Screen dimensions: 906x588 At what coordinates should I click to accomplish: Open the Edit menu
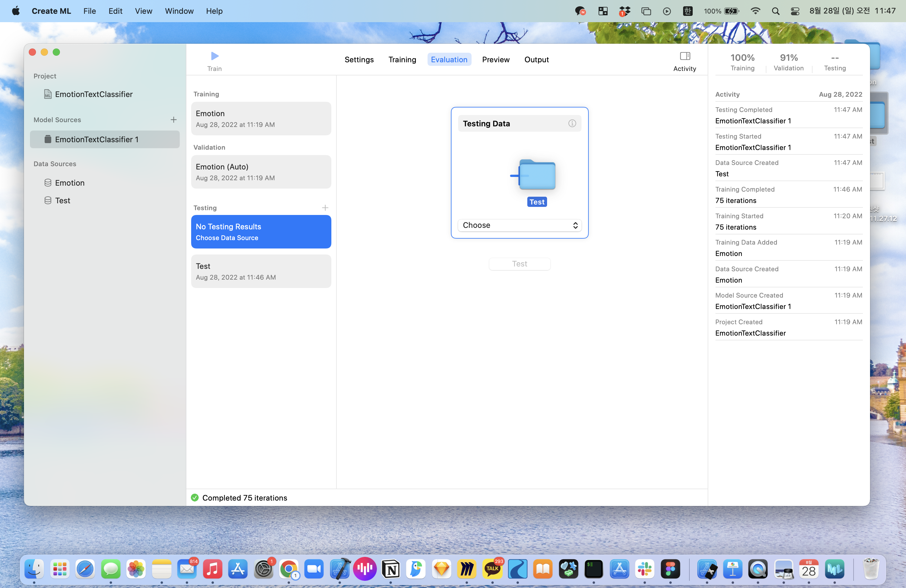(115, 11)
